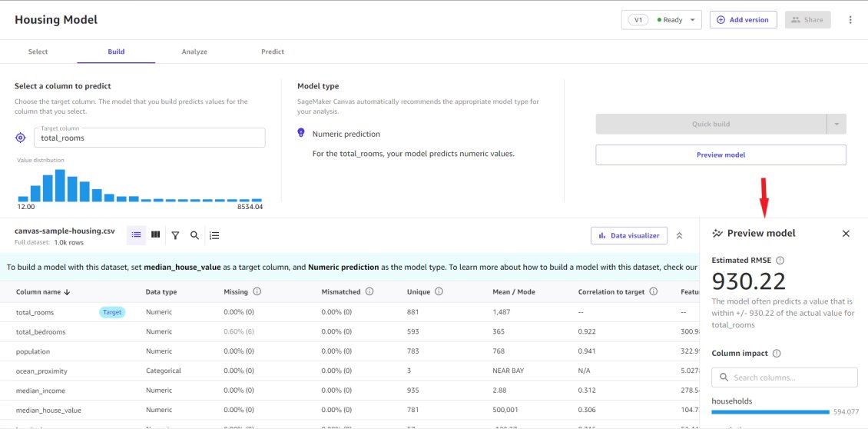This screenshot has height=429, width=868.
Task: Click the NEAR BAY mode cell
Action: [509, 371]
